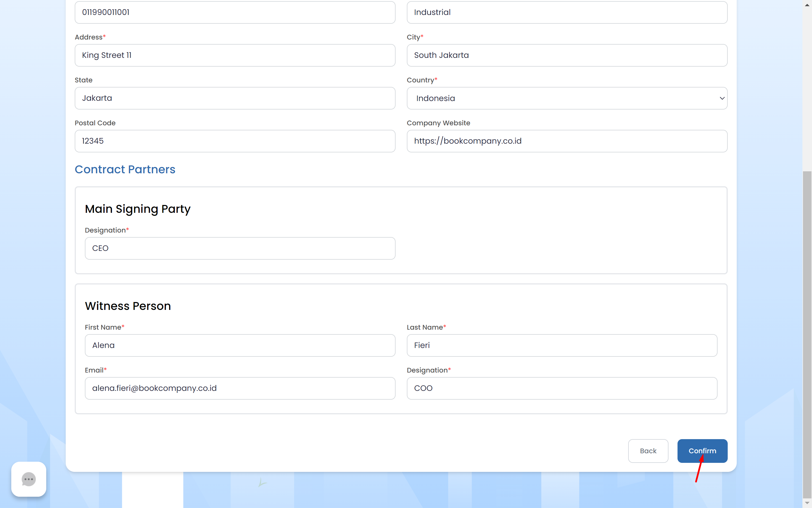Click the Confirm button
The height and width of the screenshot is (508, 812).
click(x=702, y=451)
